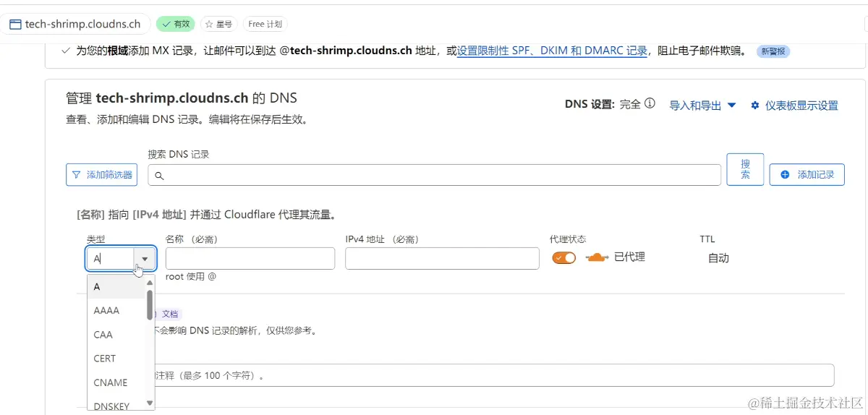Click the 类型 combo box text field
Screen dimensions: 868x415
click(x=111, y=258)
